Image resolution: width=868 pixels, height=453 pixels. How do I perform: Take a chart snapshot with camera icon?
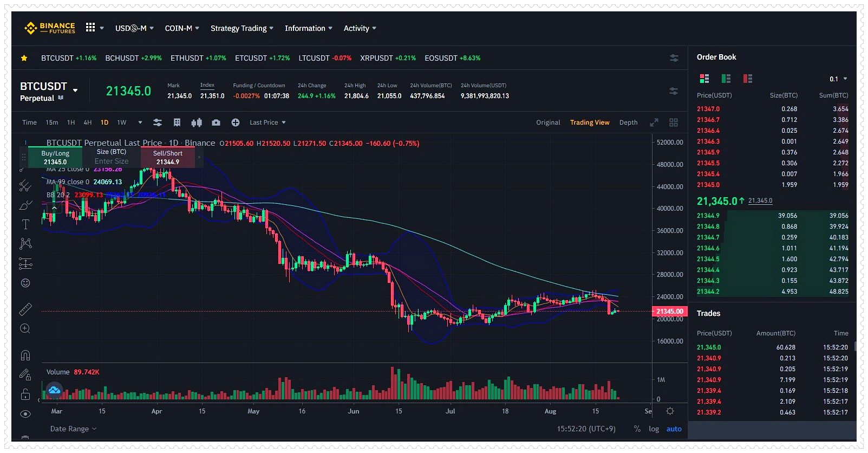click(x=216, y=122)
